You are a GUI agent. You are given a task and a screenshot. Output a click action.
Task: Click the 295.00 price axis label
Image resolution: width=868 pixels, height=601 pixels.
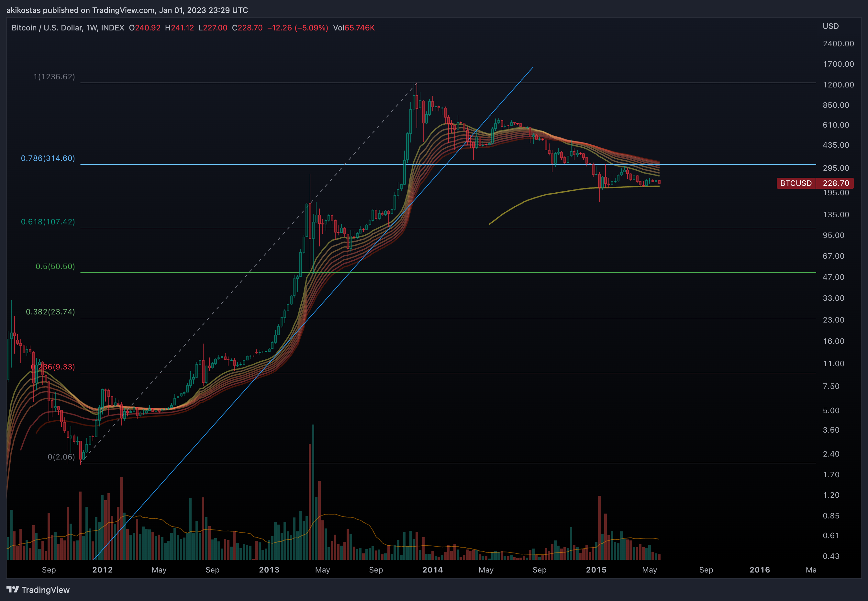(836, 168)
